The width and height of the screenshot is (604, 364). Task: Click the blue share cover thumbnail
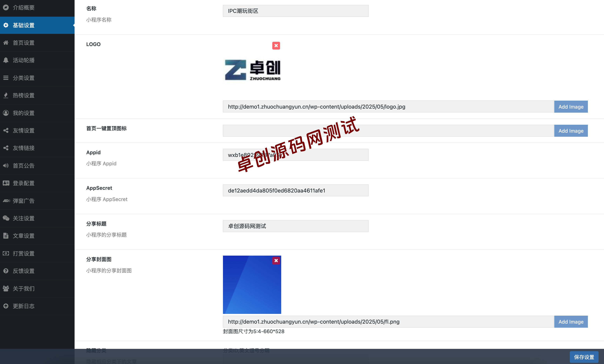click(x=252, y=285)
